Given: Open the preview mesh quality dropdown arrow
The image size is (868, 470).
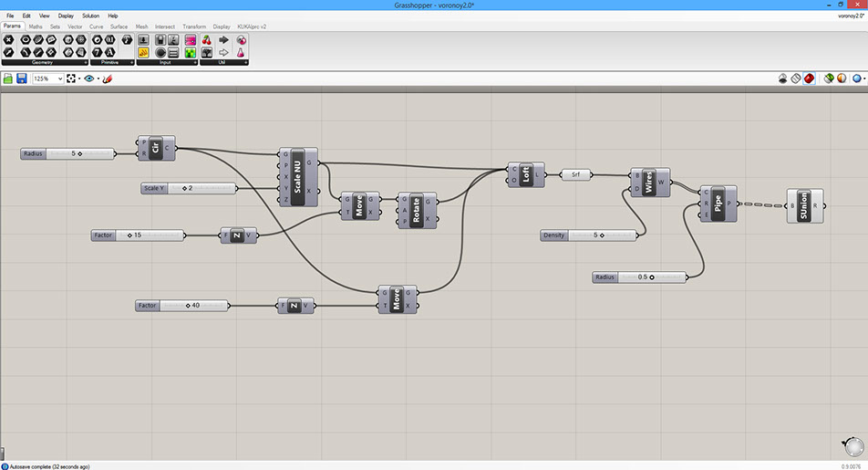Looking at the screenshot, I should pyautogui.click(x=864, y=78).
